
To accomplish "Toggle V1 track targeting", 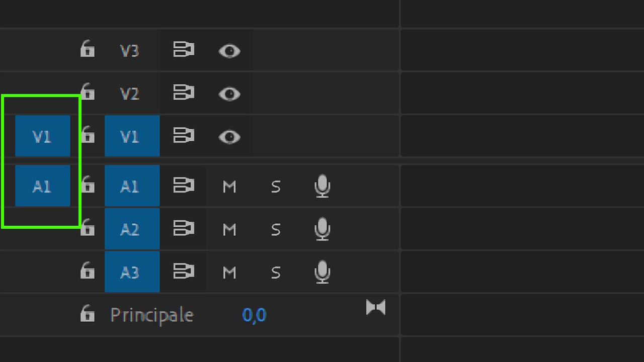I will pyautogui.click(x=132, y=136).
